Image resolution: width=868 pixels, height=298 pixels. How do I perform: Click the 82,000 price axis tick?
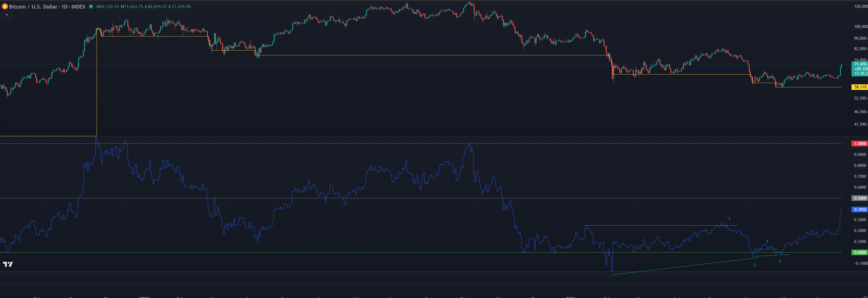point(861,49)
